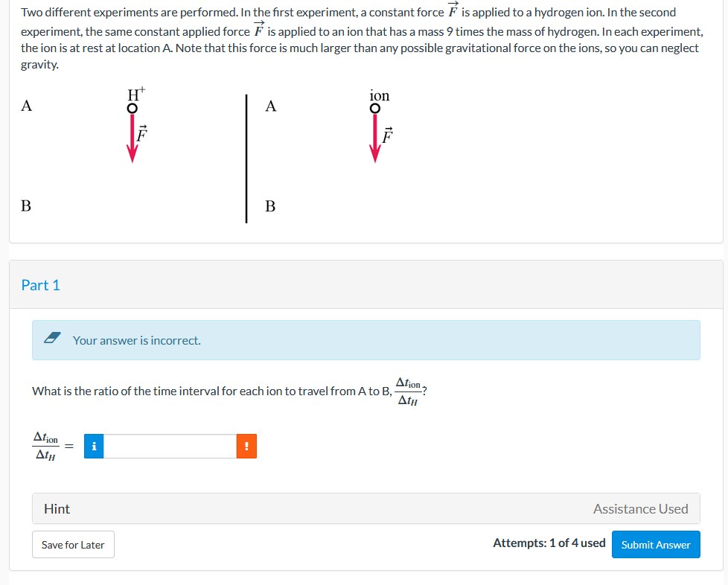Open the equation input via the blue i icon

(x=94, y=446)
